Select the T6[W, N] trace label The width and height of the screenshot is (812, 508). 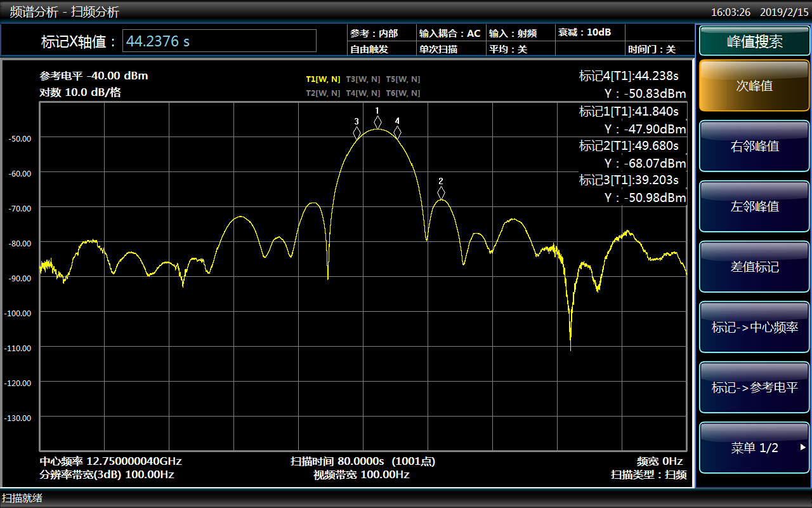coord(403,93)
